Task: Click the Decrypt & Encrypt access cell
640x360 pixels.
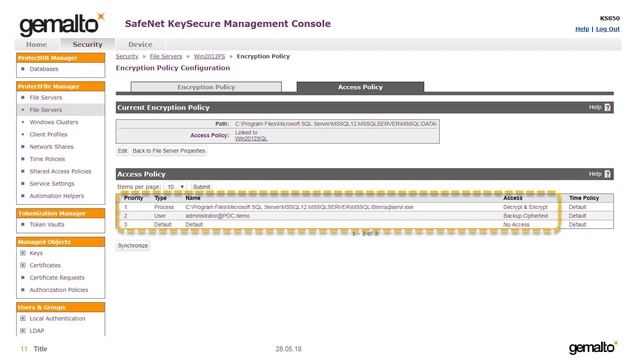Action: [x=525, y=207]
